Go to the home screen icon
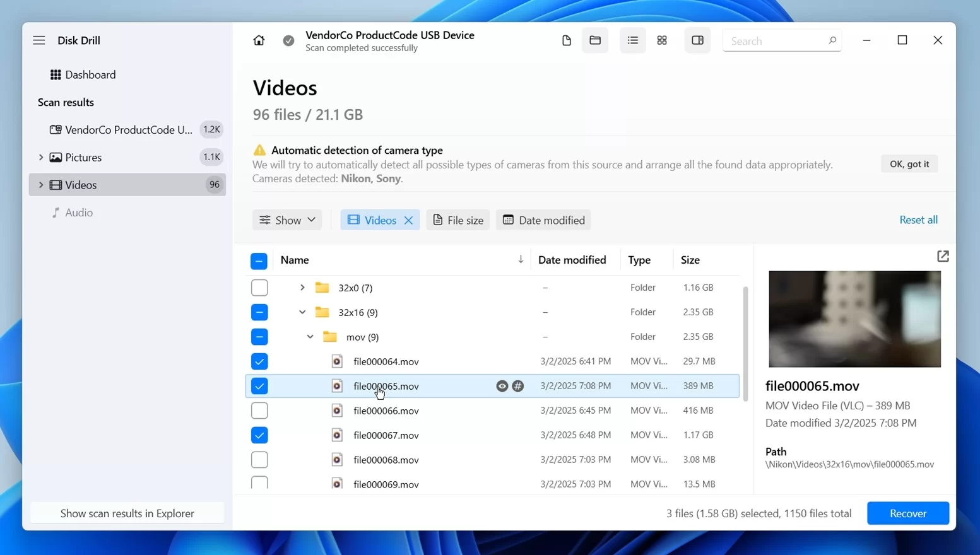The image size is (980, 555). (x=259, y=40)
